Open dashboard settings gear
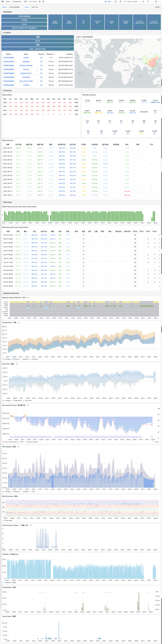 pos(120,2)
